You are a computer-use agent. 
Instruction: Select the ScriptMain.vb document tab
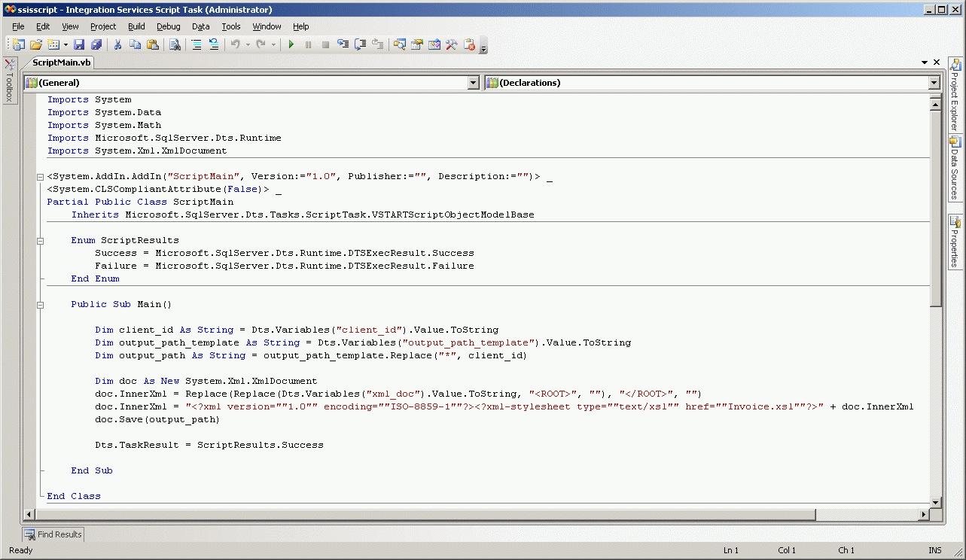pyautogui.click(x=62, y=63)
